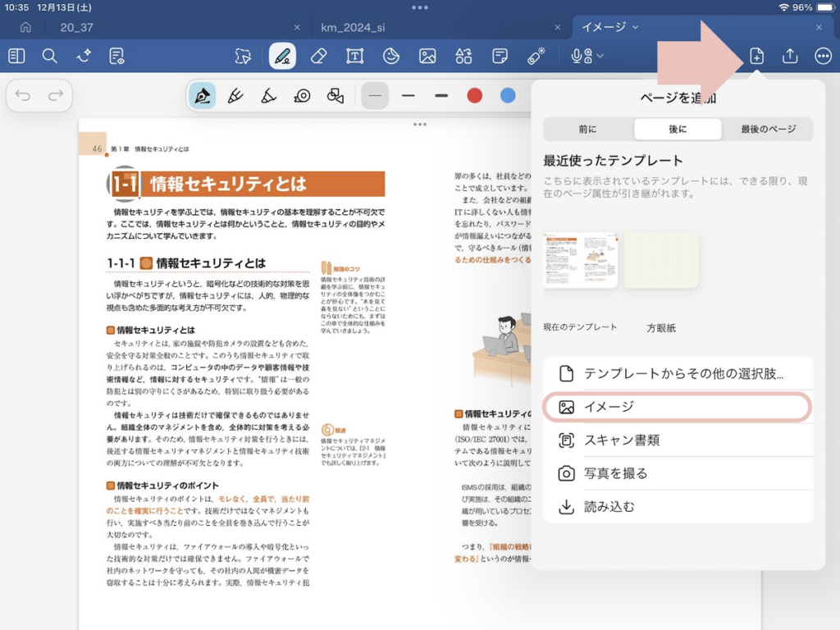Open the more options ellipsis menu
The height and width of the screenshot is (630, 840).
pos(823,56)
